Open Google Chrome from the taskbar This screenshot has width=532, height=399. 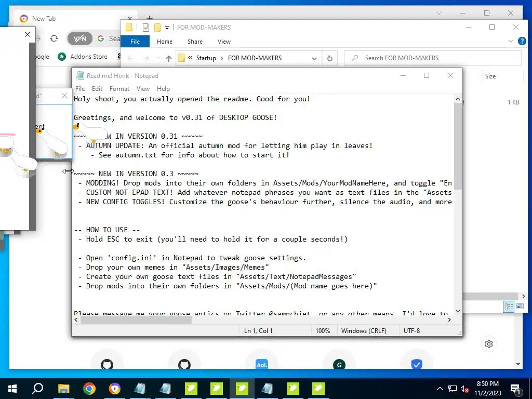click(x=89, y=389)
